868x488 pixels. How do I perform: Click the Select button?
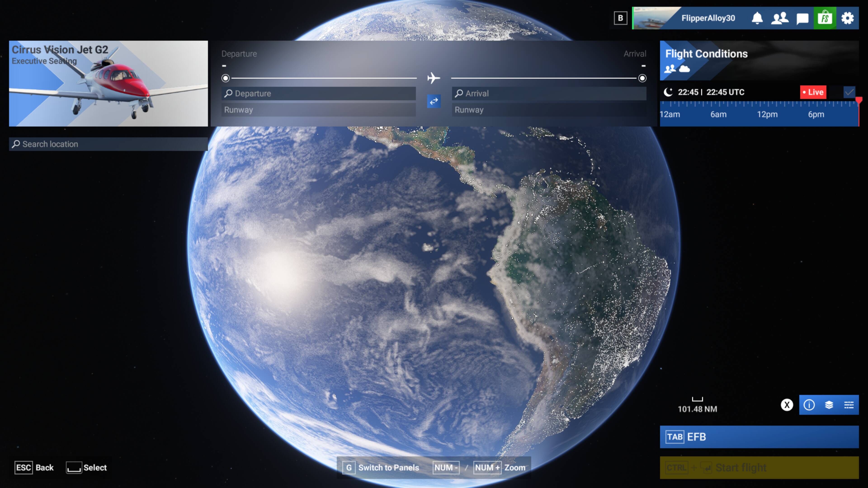click(x=87, y=467)
